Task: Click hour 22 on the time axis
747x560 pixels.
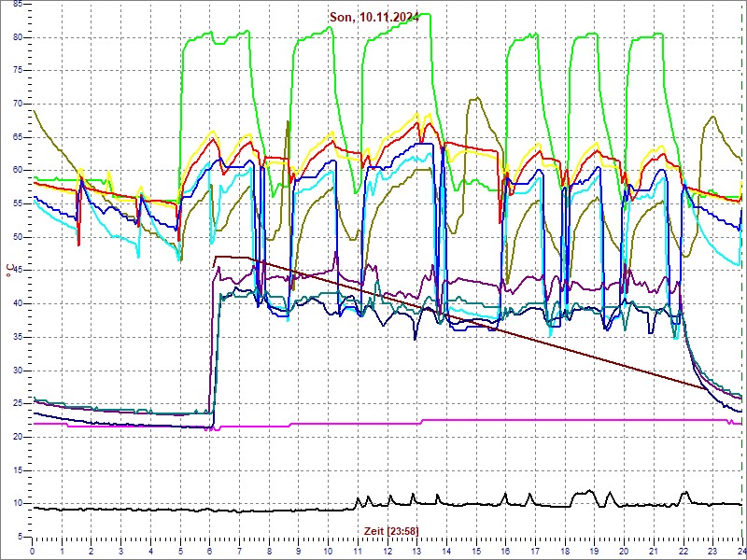Action: (684, 550)
